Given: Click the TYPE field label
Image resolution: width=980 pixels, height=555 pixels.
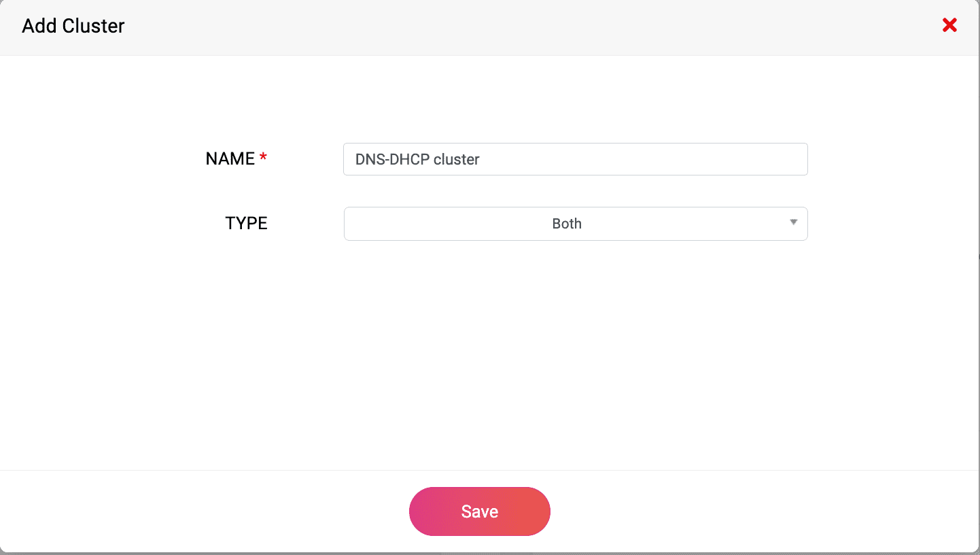Looking at the screenshot, I should [246, 224].
